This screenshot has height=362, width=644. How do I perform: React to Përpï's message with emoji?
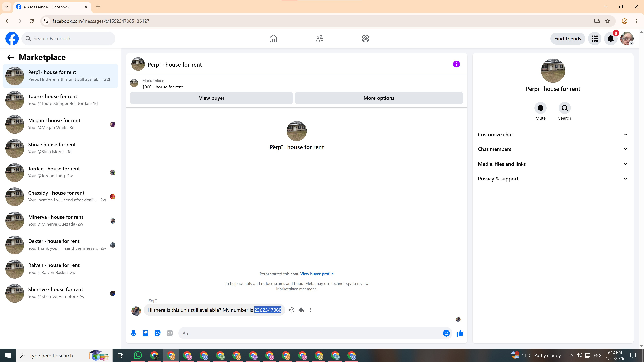click(291, 310)
